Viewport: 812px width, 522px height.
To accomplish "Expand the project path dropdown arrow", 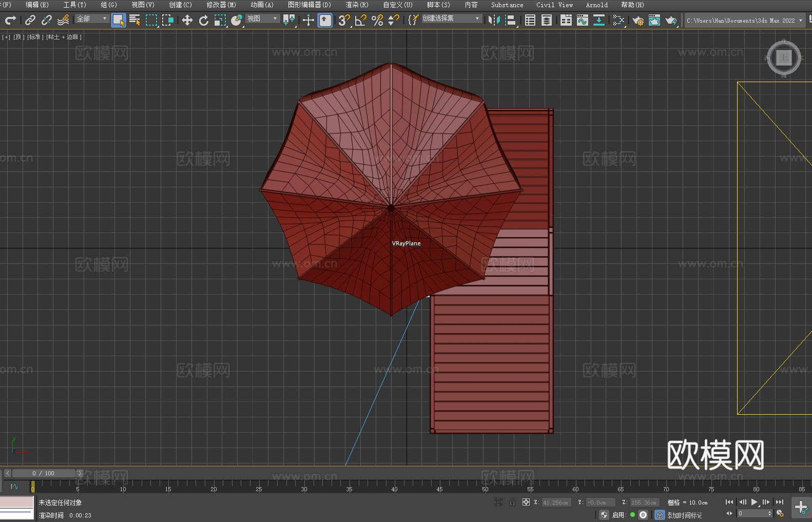I will [x=800, y=21].
